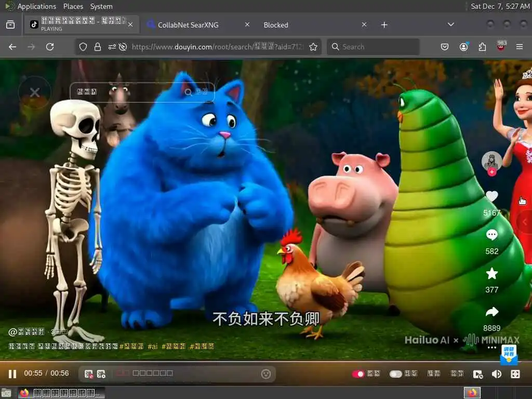Click the collapse arrow at right edge
Image resolution: width=532 pixels, height=399 pixels.
point(525,222)
